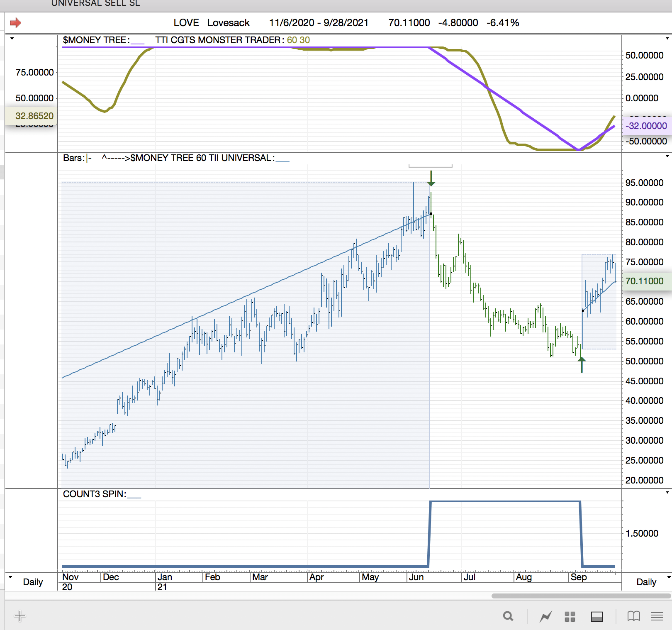672x630 pixels.
Task: Click the red arrow icon beside the title
Action: tap(15, 23)
